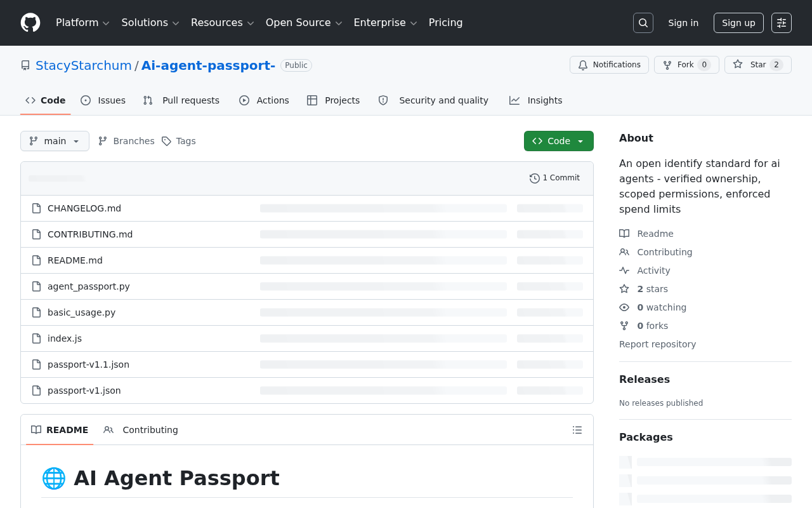Click the tag icon next to Tags
This screenshot has height=508, width=812.
(166, 141)
